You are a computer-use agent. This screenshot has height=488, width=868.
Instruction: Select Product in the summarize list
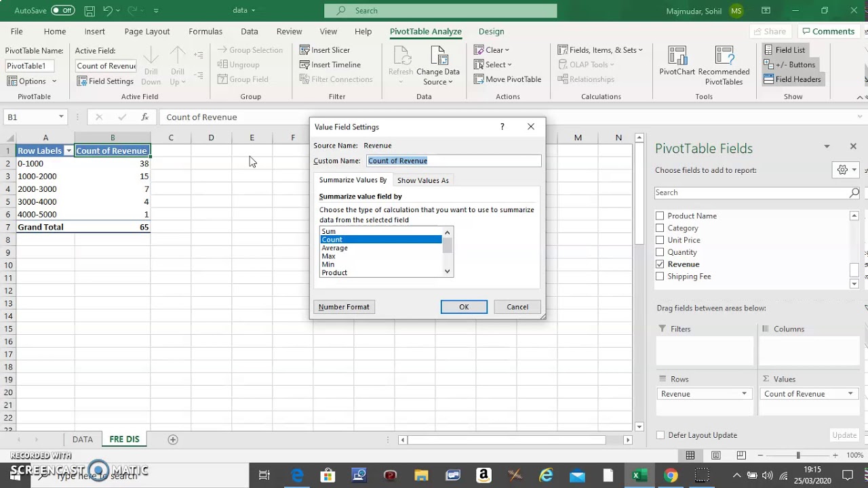pos(380,272)
